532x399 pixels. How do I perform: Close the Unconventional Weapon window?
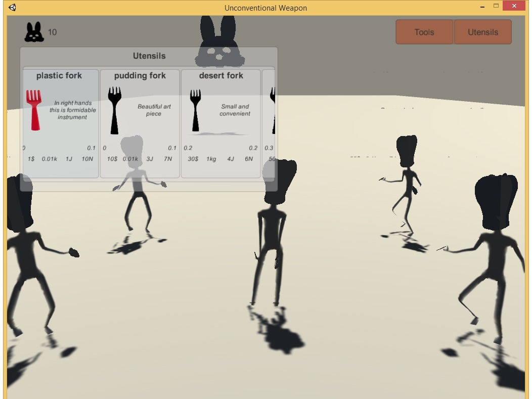click(514, 6)
